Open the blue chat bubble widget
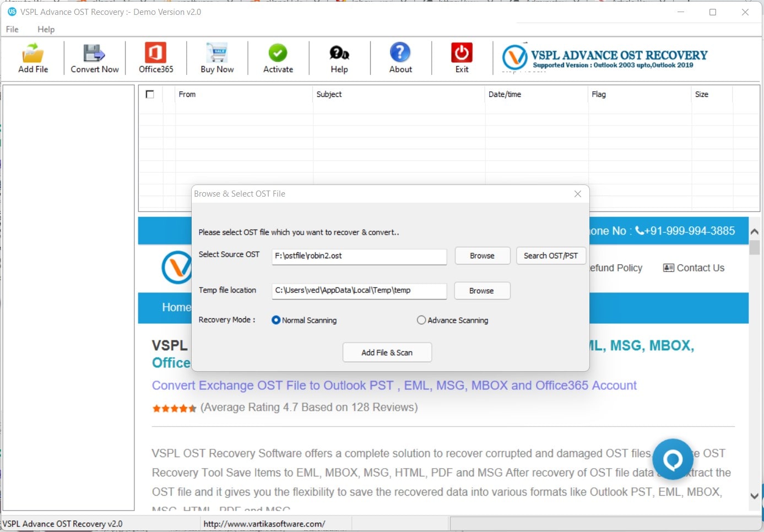 pos(673,459)
